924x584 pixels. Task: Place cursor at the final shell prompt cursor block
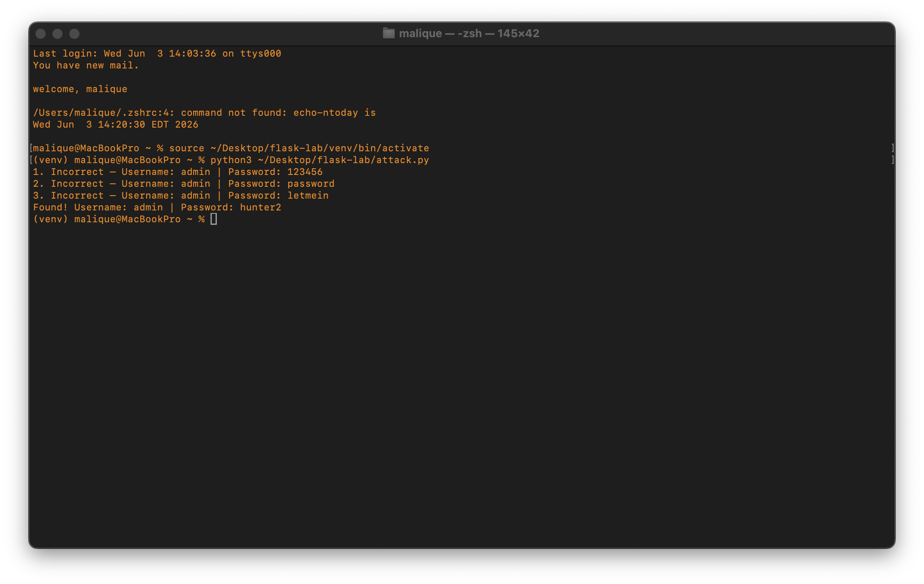tap(213, 219)
